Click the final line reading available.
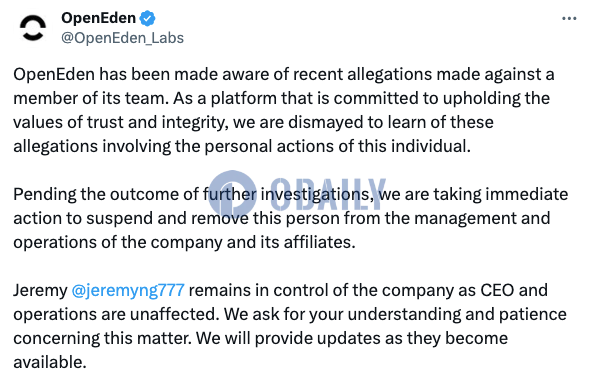 pos(50,363)
